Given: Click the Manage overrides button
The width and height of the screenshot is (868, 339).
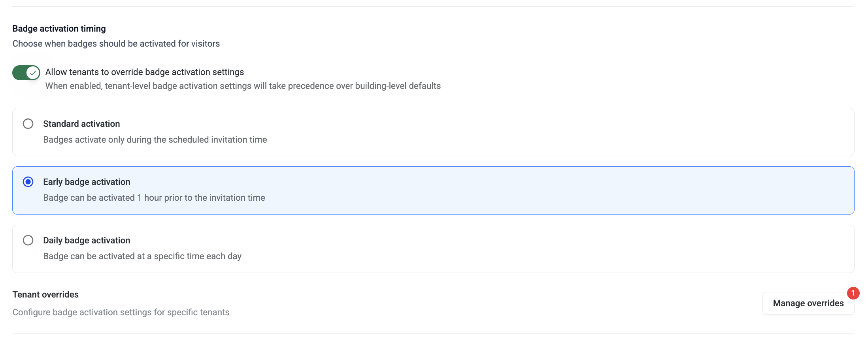Looking at the screenshot, I should 808,303.
